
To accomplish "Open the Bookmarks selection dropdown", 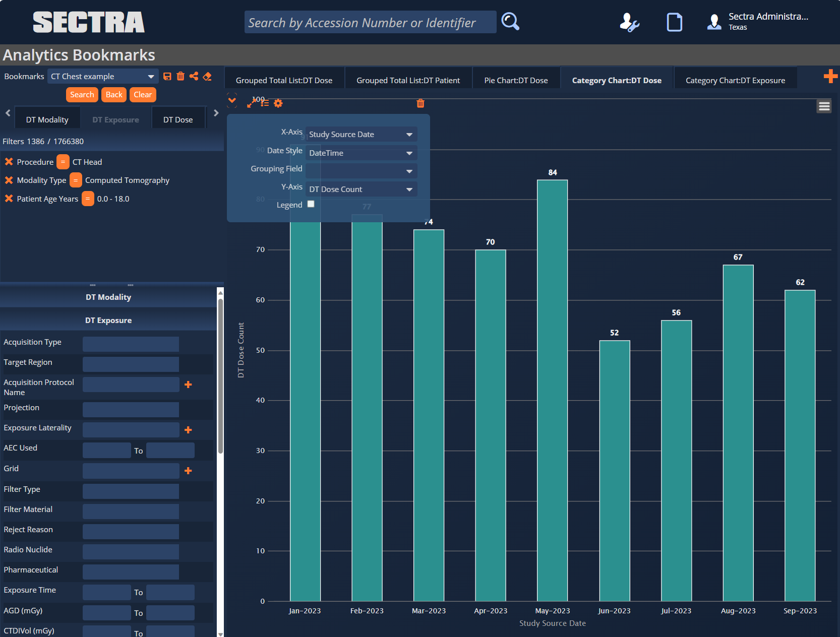I will click(x=102, y=76).
